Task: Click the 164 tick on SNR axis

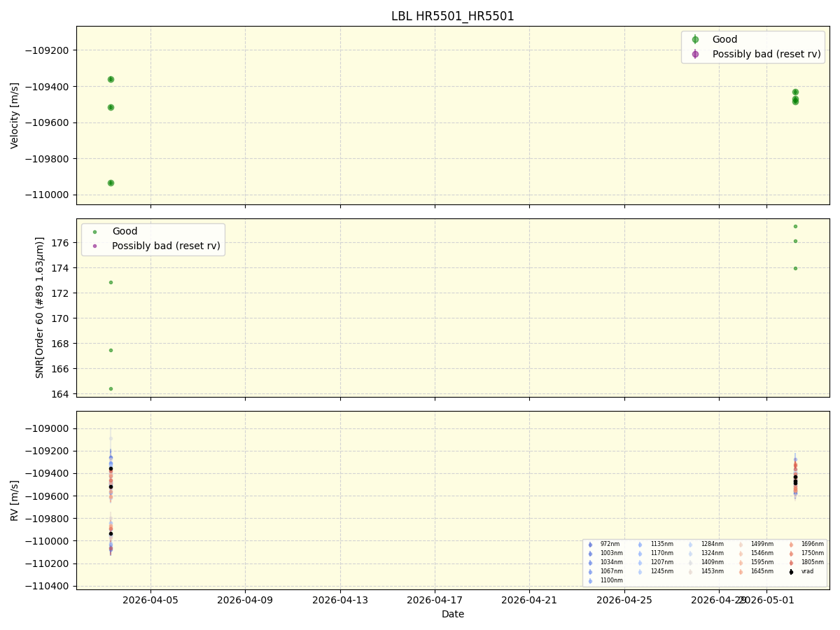Action: [x=62, y=394]
